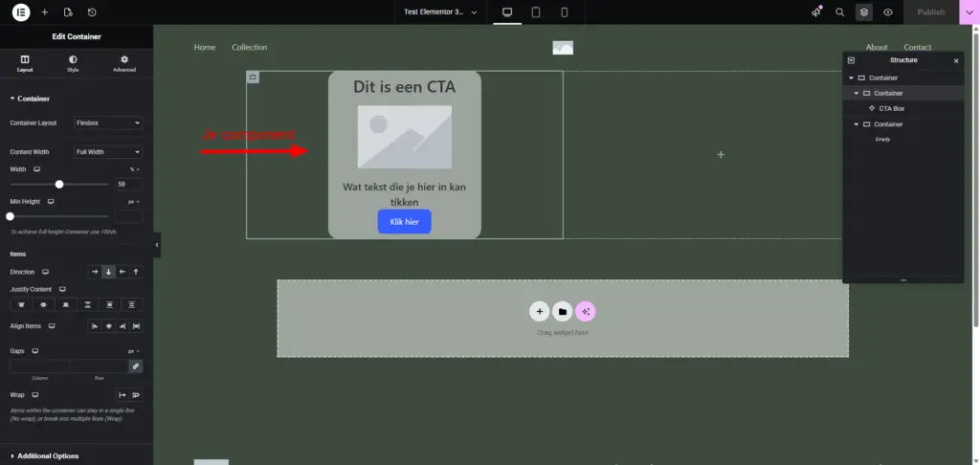
Task: Preview changes with the eye icon
Action: point(888,11)
